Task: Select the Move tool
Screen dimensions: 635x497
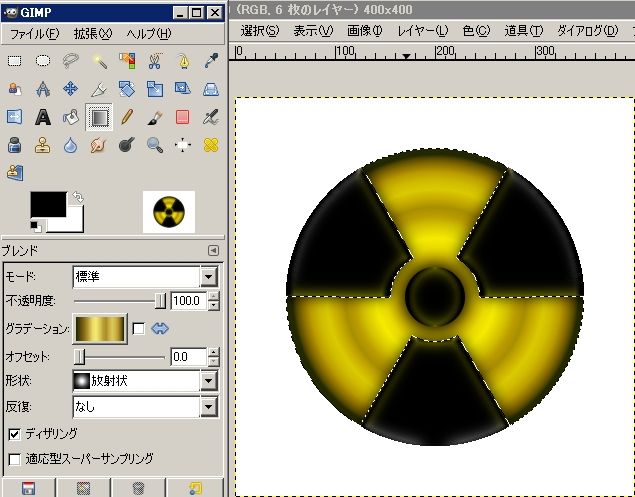Action: 71,89
